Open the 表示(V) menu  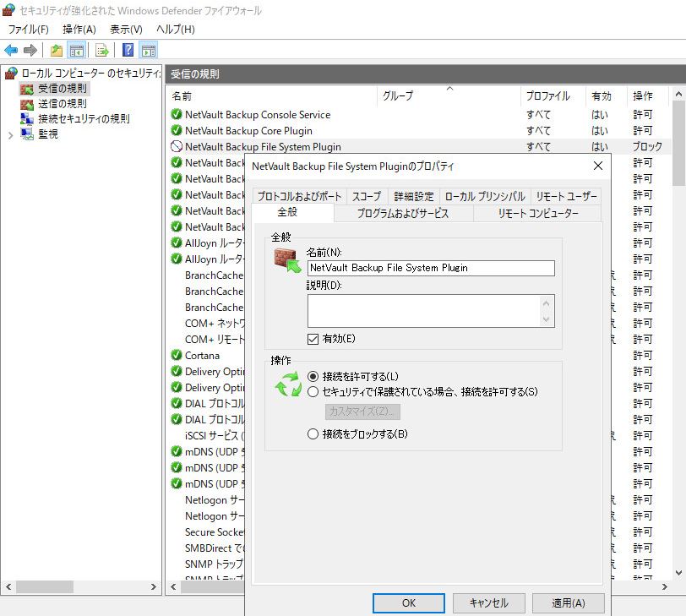[x=126, y=30]
